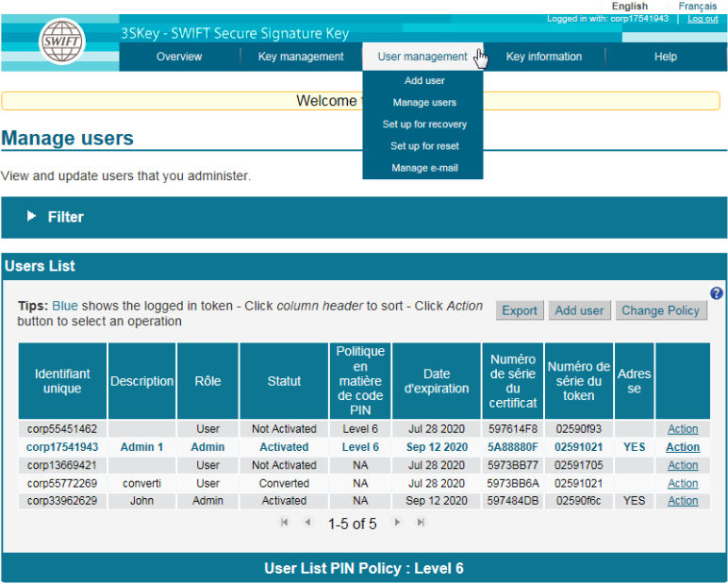
Task: Sort by Identifiant unique column header
Action: coord(62,381)
